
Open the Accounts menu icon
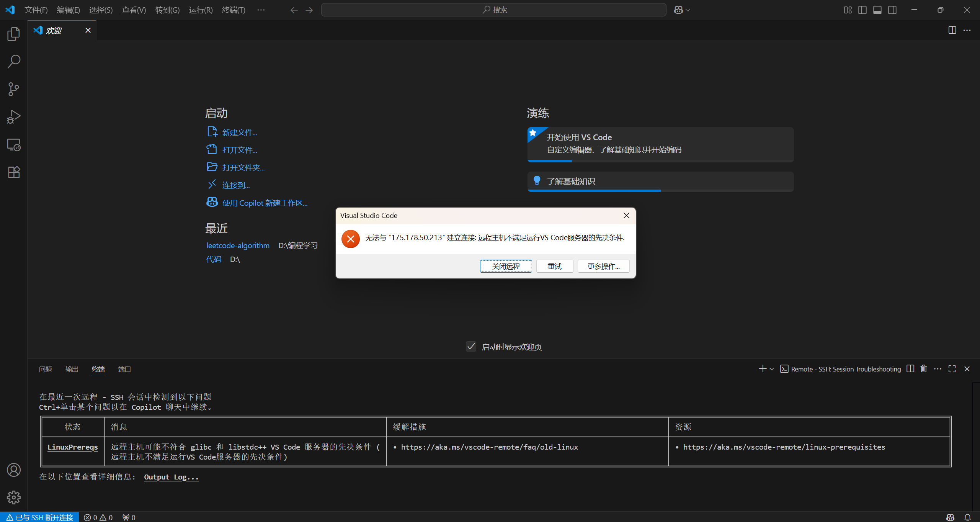pyautogui.click(x=14, y=470)
